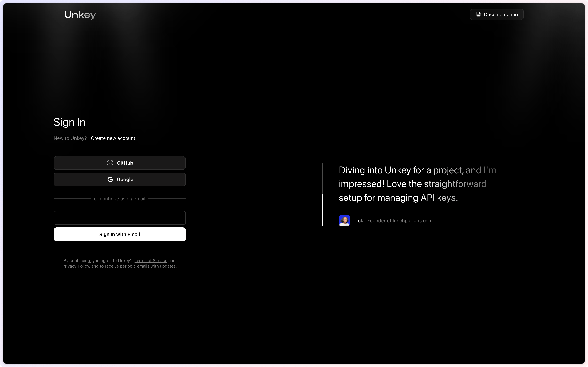Open the Documentation button

click(496, 15)
